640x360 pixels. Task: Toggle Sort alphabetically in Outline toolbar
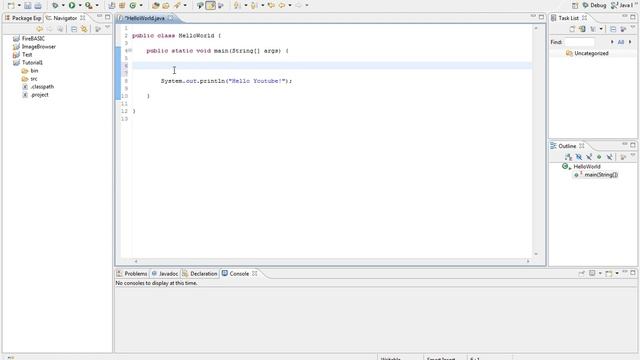[x=569, y=157]
